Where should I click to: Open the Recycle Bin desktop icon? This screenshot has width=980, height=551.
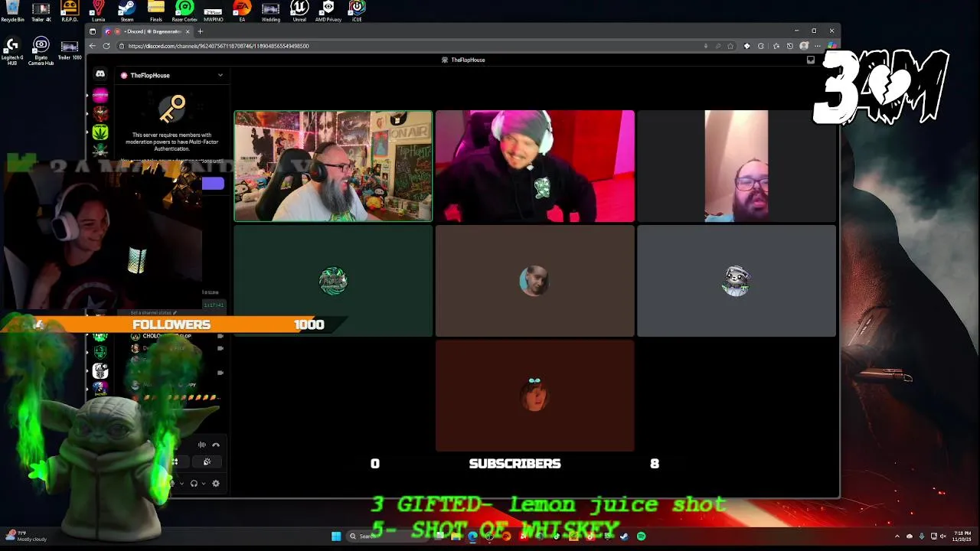click(x=12, y=11)
